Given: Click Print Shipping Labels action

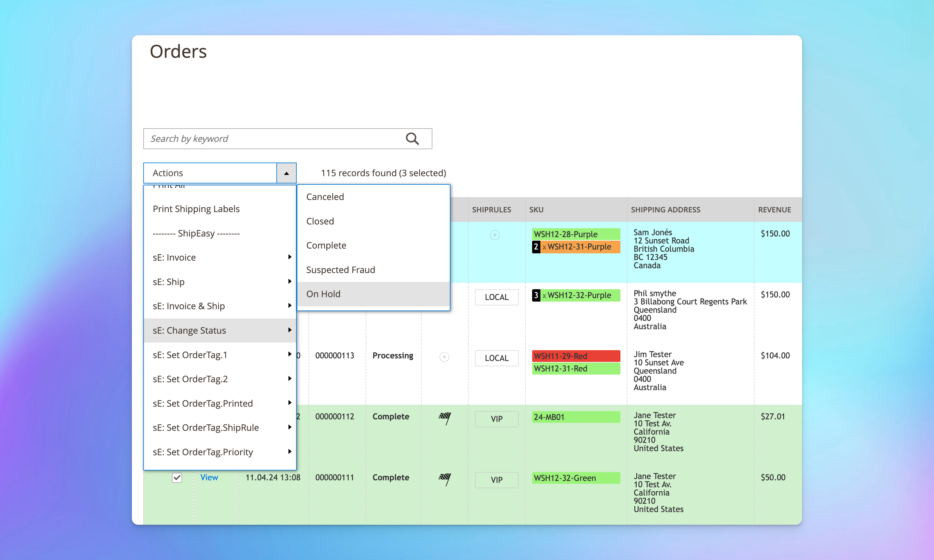Looking at the screenshot, I should coord(196,208).
